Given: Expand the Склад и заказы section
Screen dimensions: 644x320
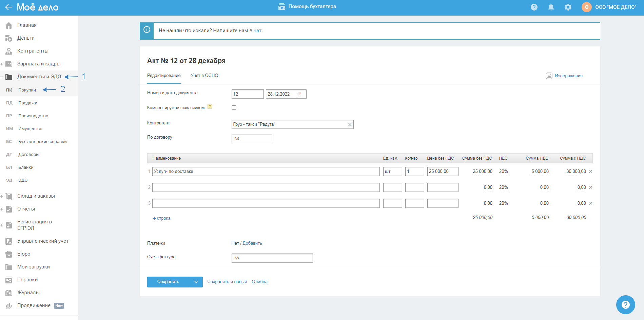Looking at the screenshot, I should click(x=2, y=196).
